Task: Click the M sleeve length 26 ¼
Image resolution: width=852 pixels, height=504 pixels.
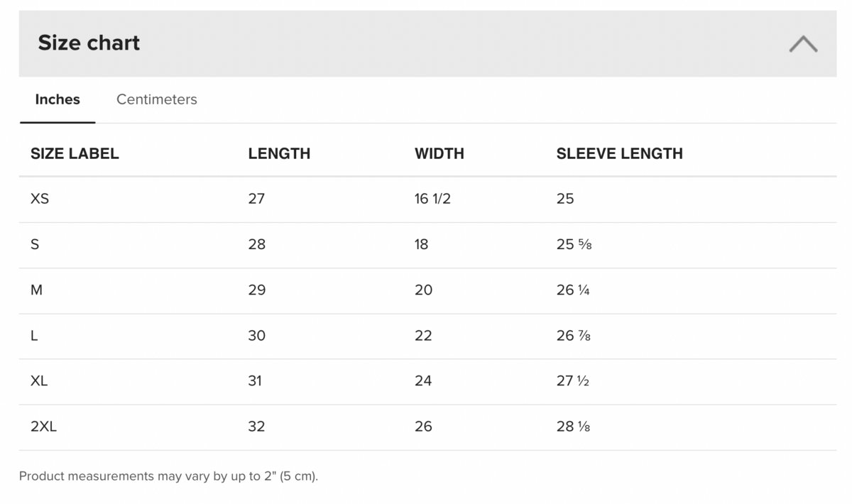Action: [x=573, y=290]
